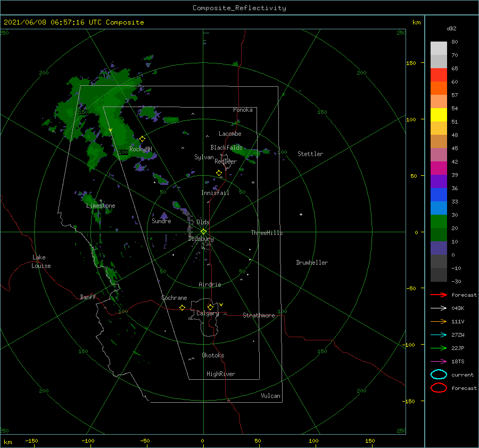Select the HighRiver label
Viewport: 479px width, 448px height.
pyautogui.click(x=221, y=374)
